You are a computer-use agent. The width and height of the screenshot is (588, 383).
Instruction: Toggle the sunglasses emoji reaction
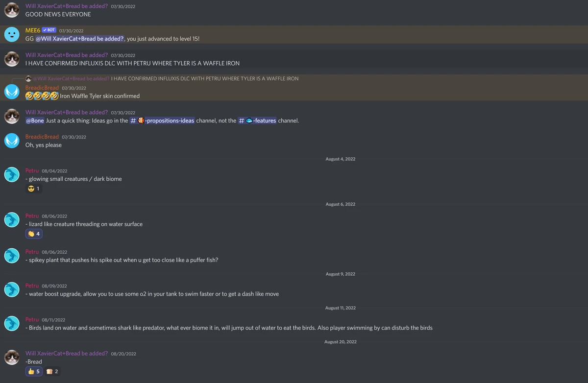[34, 189]
